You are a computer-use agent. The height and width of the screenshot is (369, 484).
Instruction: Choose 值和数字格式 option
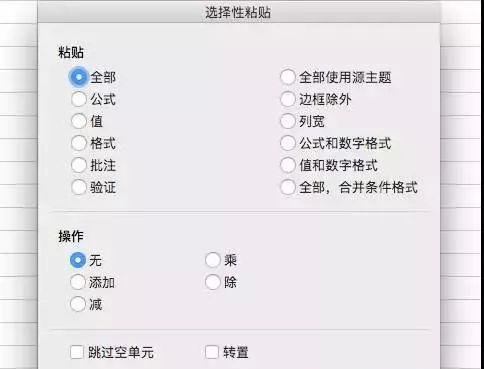pos(288,165)
